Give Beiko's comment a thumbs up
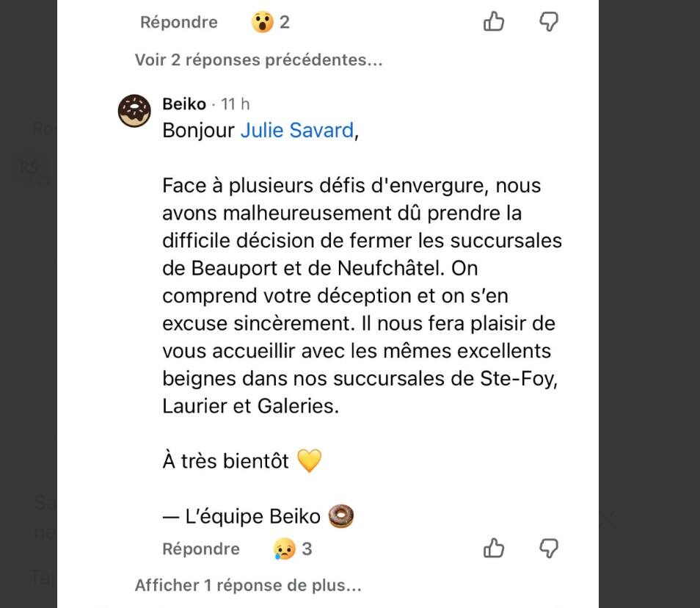Viewport: 700px width, 608px height. tap(494, 548)
